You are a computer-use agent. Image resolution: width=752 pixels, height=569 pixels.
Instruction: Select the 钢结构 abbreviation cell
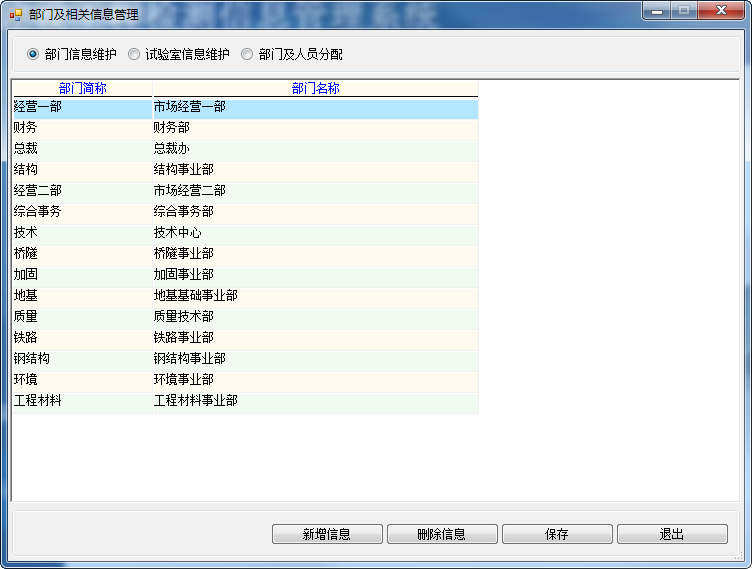point(83,359)
